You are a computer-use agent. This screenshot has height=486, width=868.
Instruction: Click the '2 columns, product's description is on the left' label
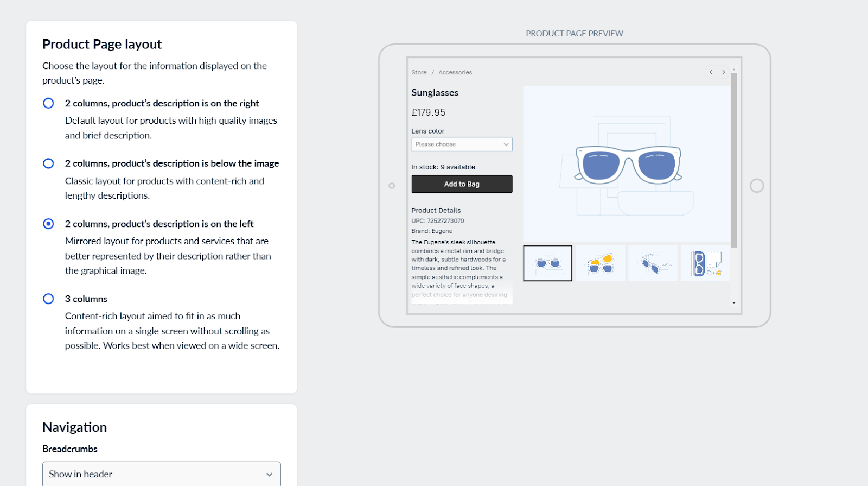pos(159,224)
